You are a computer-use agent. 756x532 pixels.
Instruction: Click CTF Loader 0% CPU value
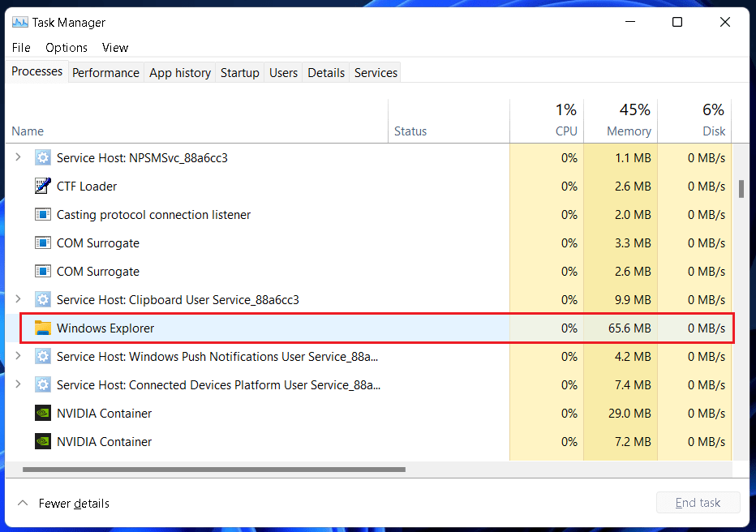click(x=569, y=186)
